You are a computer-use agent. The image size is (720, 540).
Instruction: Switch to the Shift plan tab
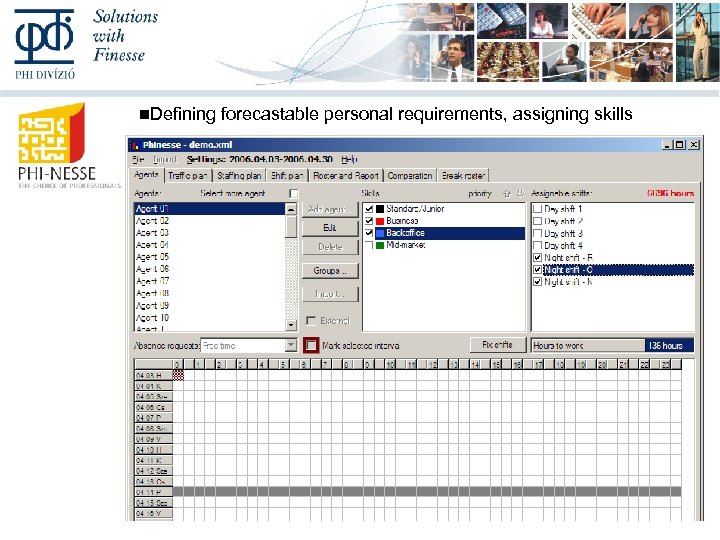287,176
